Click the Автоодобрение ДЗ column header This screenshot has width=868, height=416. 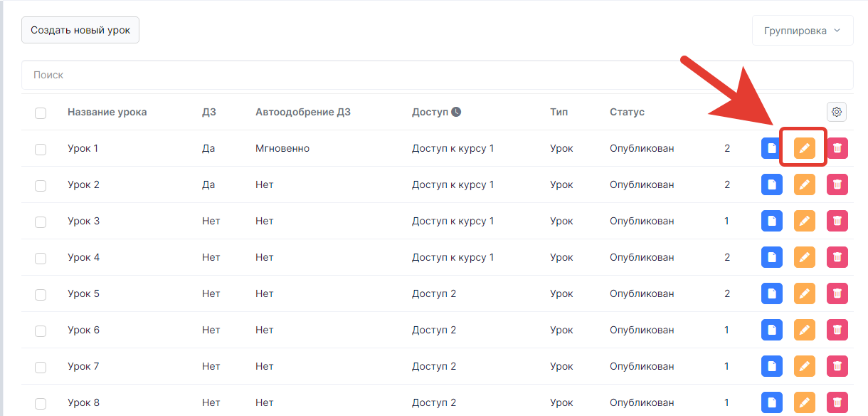(x=303, y=112)
